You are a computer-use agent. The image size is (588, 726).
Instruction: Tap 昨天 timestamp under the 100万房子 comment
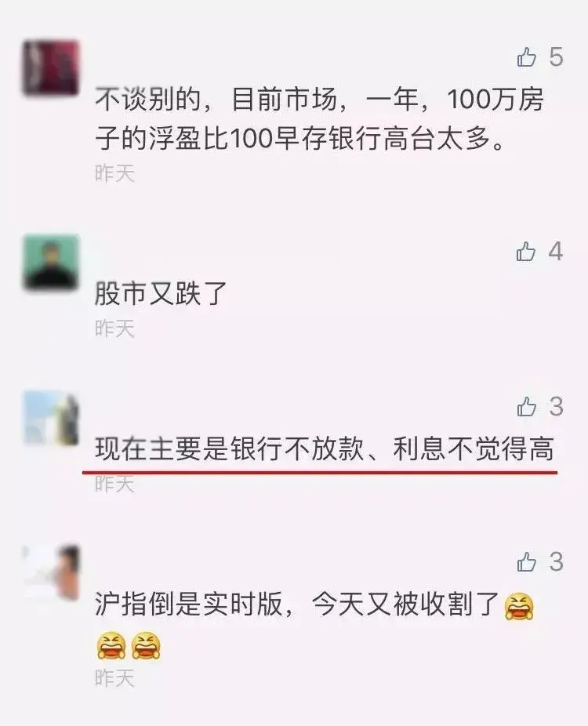(x=114, y=173)
